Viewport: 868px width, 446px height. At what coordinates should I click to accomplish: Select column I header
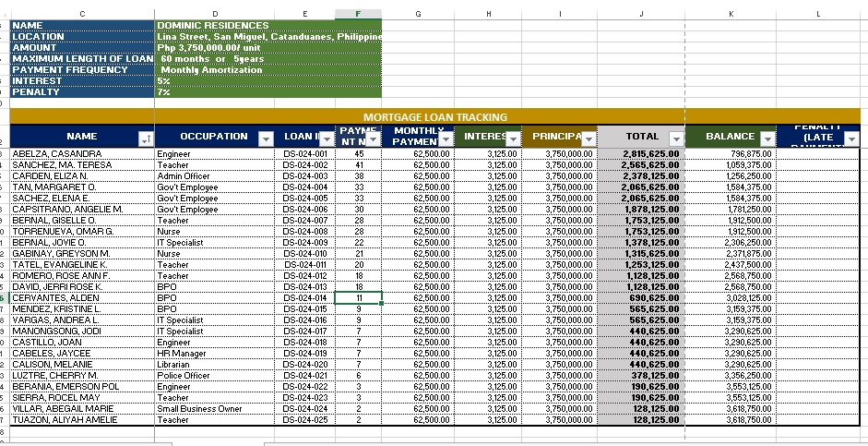point(560,14)
